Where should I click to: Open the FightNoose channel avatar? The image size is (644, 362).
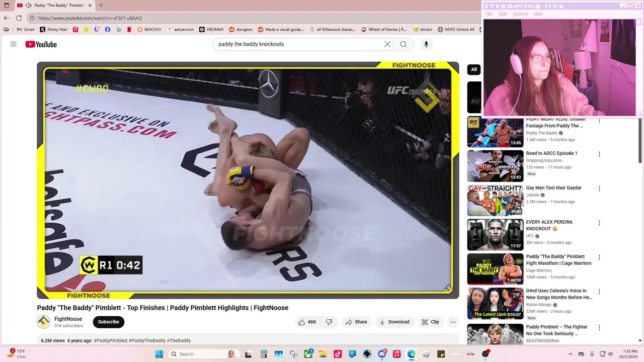(x=44, y=322)
